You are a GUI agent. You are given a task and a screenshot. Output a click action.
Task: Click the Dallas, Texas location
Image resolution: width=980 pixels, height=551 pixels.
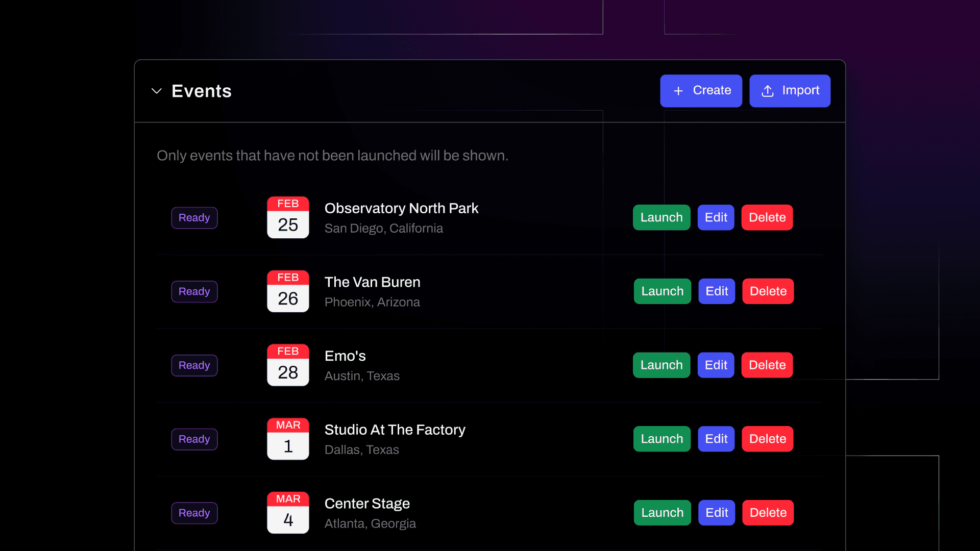tap(362, 449)
